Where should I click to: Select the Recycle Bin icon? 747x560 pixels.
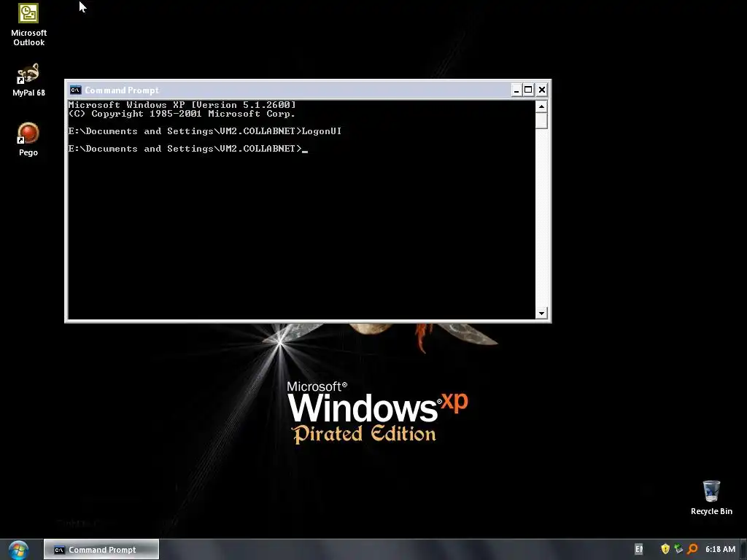[x=711, y=497]
